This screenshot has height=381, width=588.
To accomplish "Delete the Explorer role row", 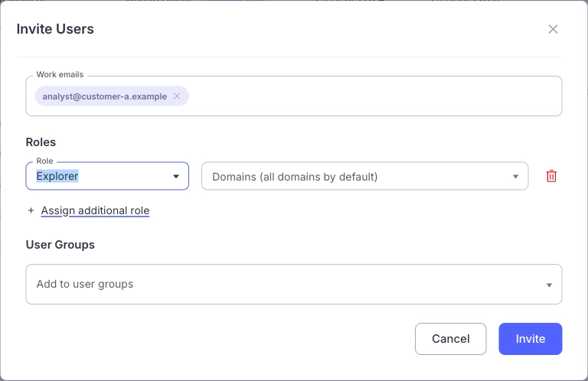I will tap(551, 176).
